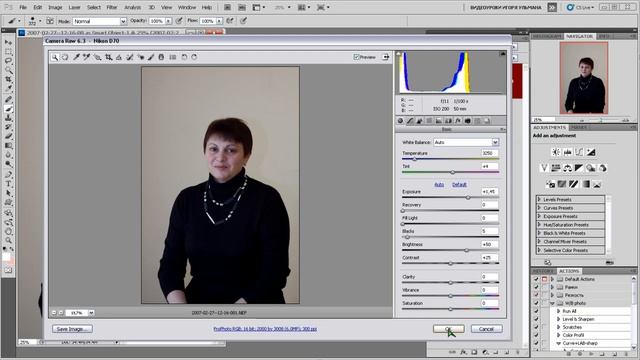
Task: Expand Channel Mixer Presets list
Action: point(539,242)
